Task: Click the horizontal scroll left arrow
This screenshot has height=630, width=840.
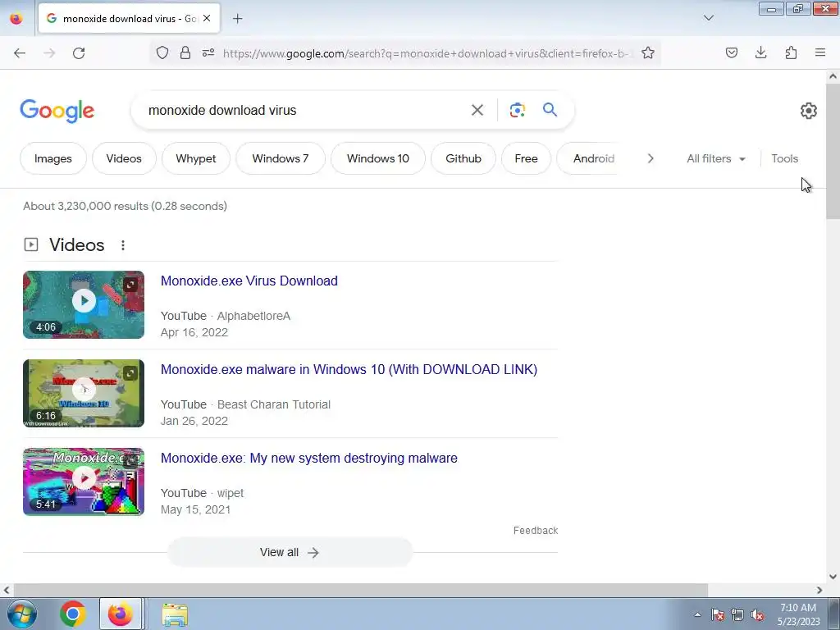Action: tap(7, 590)
